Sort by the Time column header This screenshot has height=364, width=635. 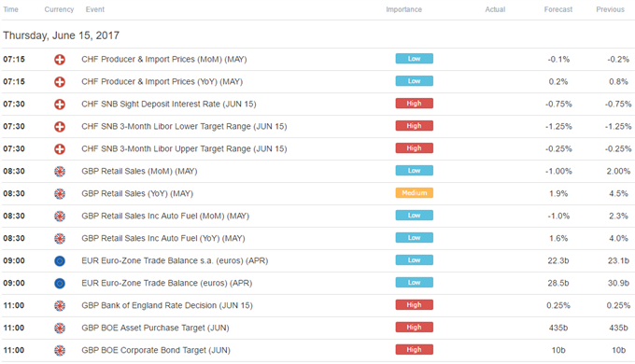click(x=10, y=9)
